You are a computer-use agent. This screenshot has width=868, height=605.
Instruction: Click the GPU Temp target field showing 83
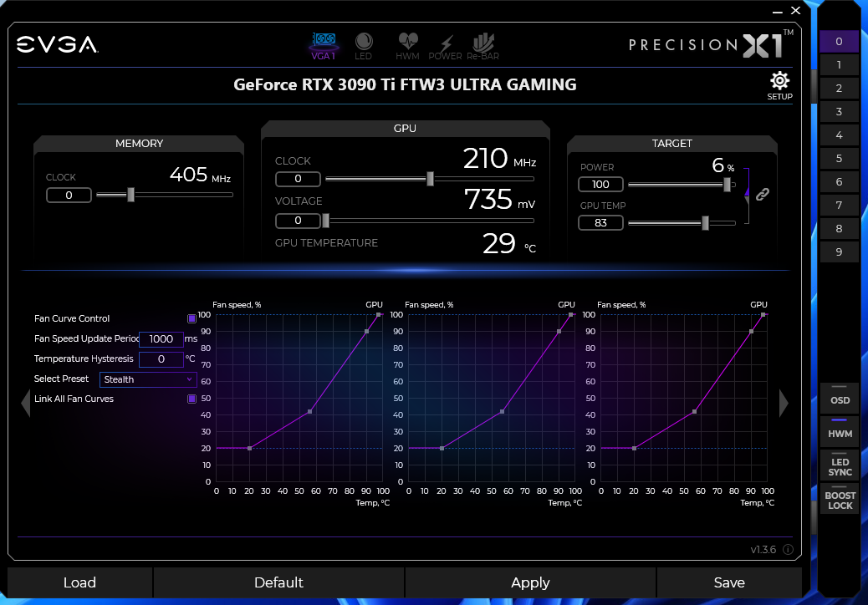[x=600, y=223]
